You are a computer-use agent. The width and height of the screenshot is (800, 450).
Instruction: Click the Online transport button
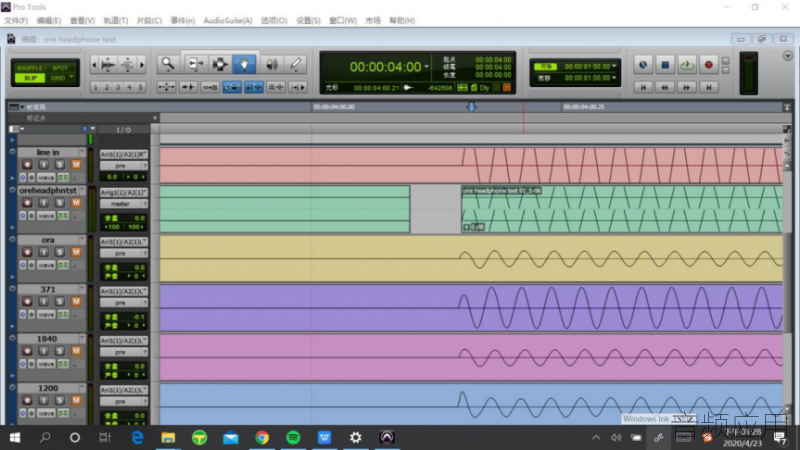[x=643, y=65]
